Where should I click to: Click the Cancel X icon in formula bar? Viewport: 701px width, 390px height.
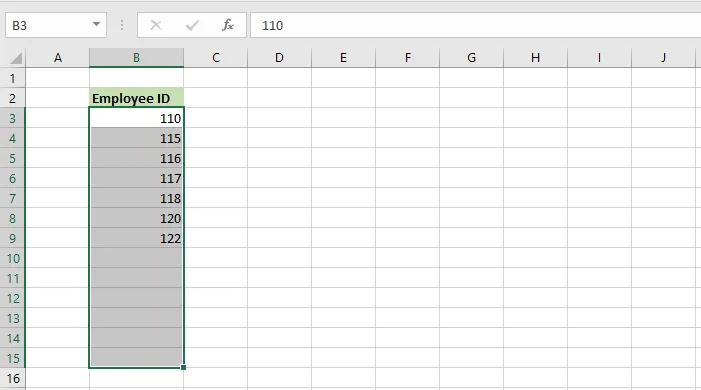point(156,25)
